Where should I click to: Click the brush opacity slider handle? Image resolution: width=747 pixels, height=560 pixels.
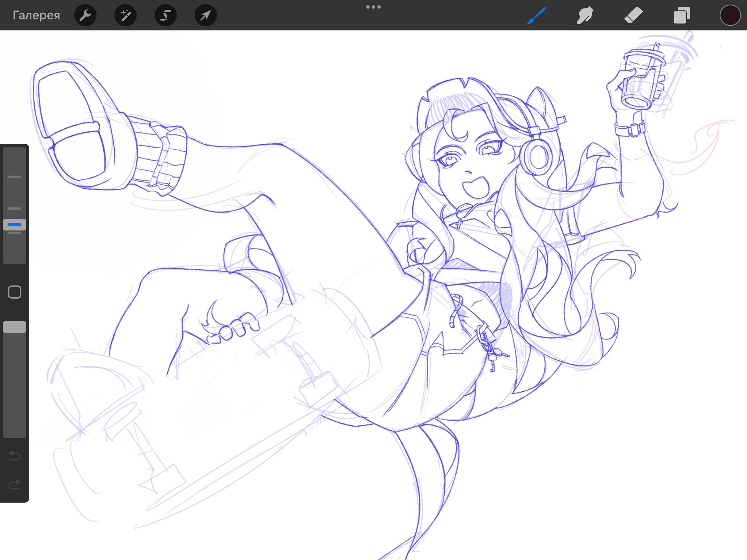15,327
